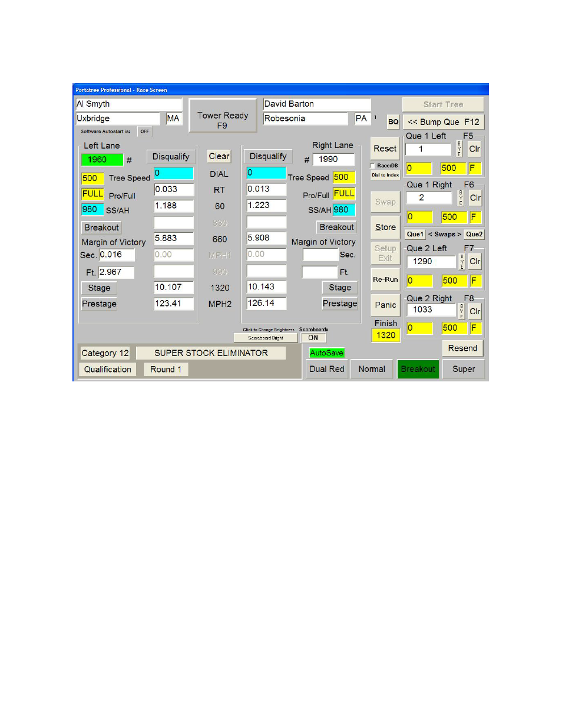The image size is (562, 728).
Task: Clear the Que 1 Left entry
Action: (x=475, y=149)
